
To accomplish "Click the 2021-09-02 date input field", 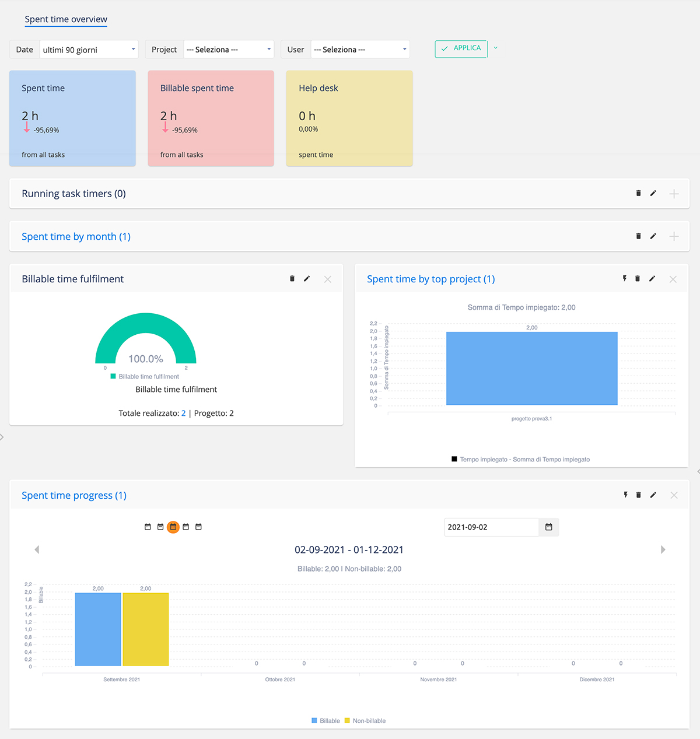I will (x=490, y=527).
